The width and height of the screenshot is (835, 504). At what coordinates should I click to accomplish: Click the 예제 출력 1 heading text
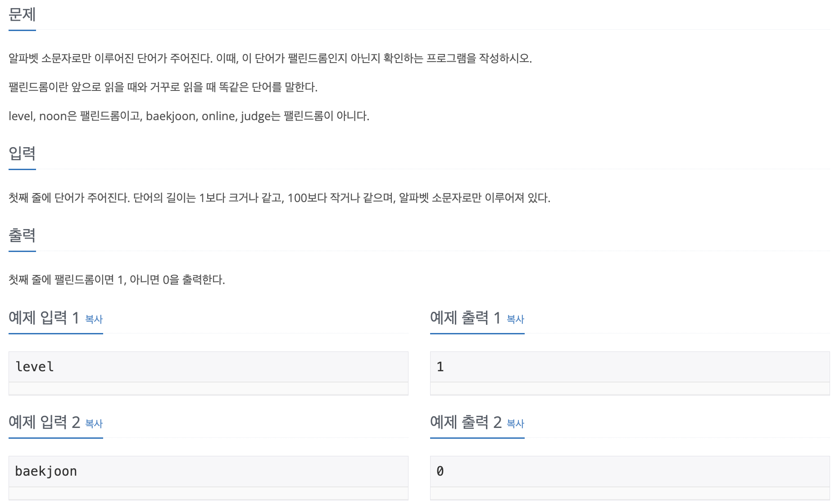point(465,318)
